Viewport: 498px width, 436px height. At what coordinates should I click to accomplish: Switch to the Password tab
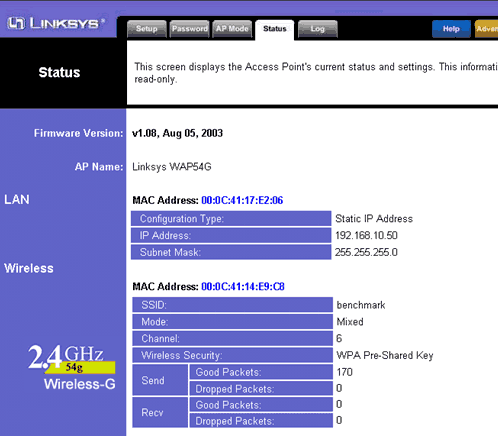pos(189,29)
